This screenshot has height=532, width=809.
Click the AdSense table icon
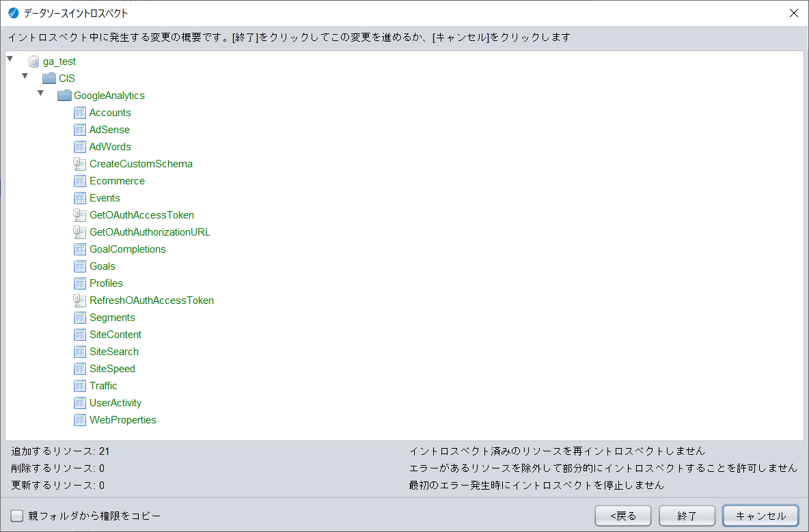pos(80,129)
